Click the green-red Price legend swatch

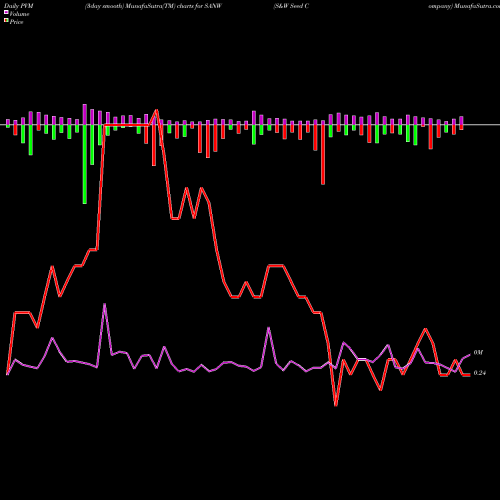click(6, 21)
